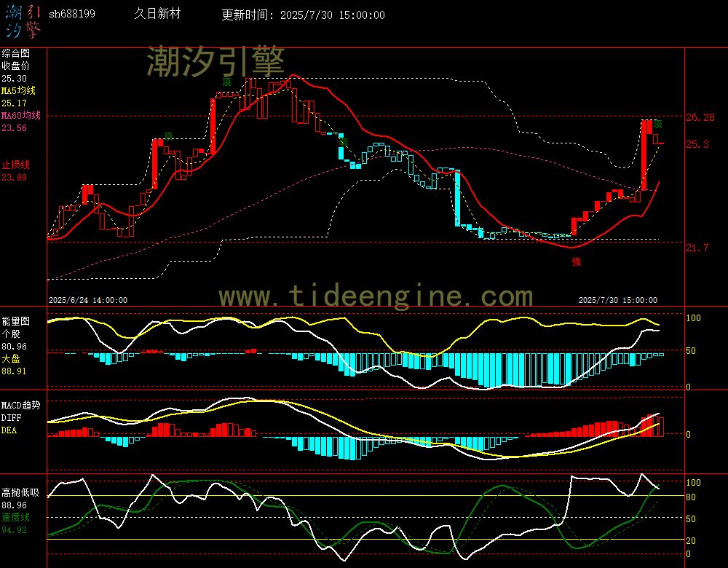Click the 50 axis label in 能量图 panel
Image resolution: width=728 pixels, height=568 pixels.
tap(691, 351)
